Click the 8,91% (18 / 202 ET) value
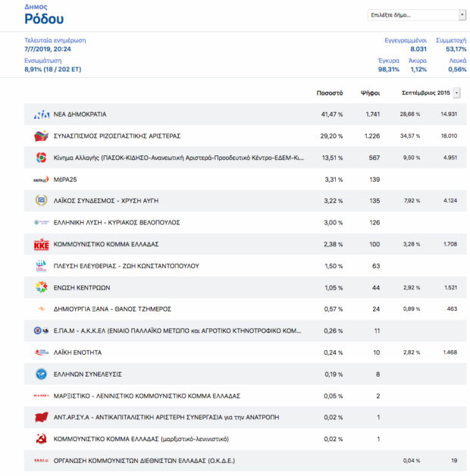The image size is (470, 476). [53, 69]
